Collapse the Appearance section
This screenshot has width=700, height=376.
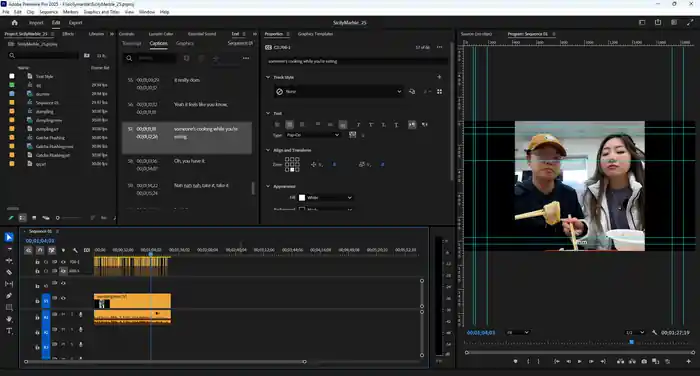click(268, 186)
